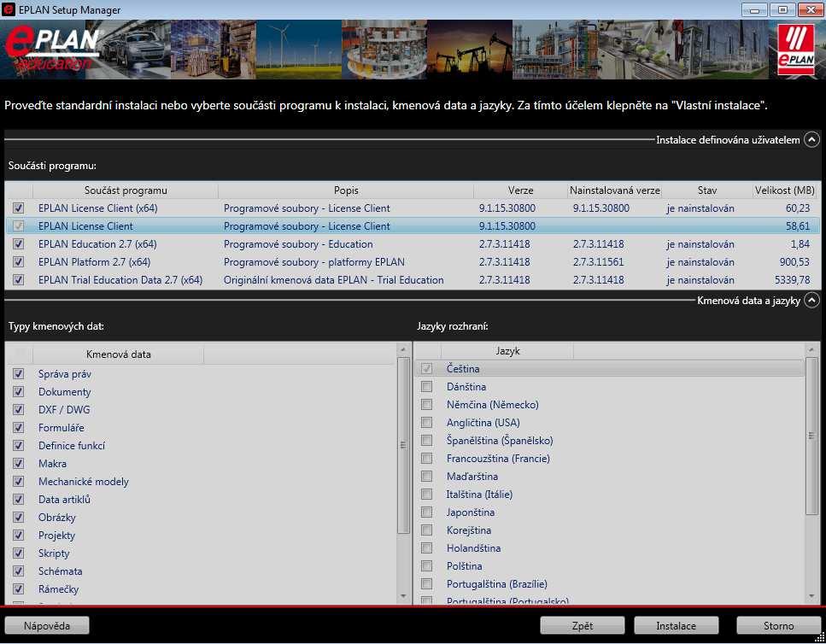Toggle the Obrázky checkbox
Viewport: 826px width, 644px height.
19,517
